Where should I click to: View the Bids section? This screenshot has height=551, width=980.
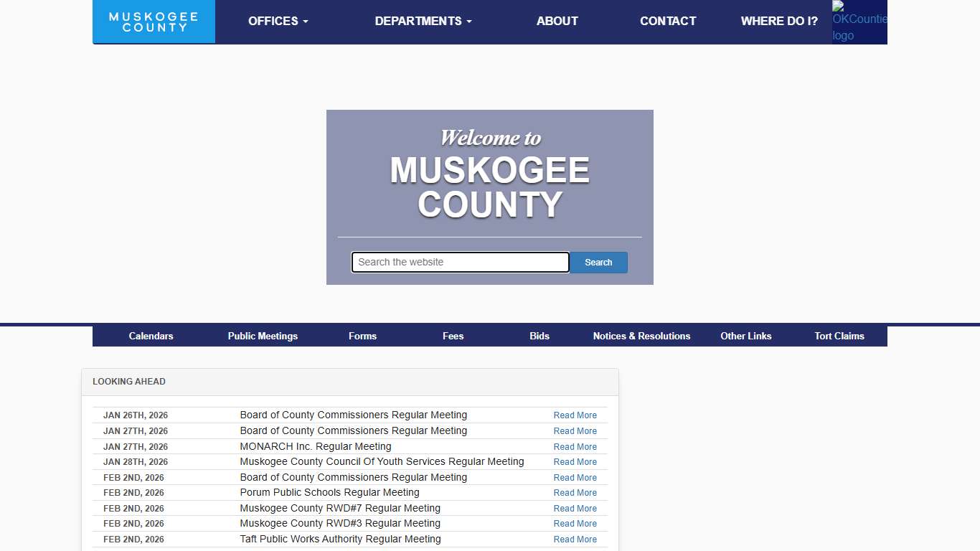point(540,336)
